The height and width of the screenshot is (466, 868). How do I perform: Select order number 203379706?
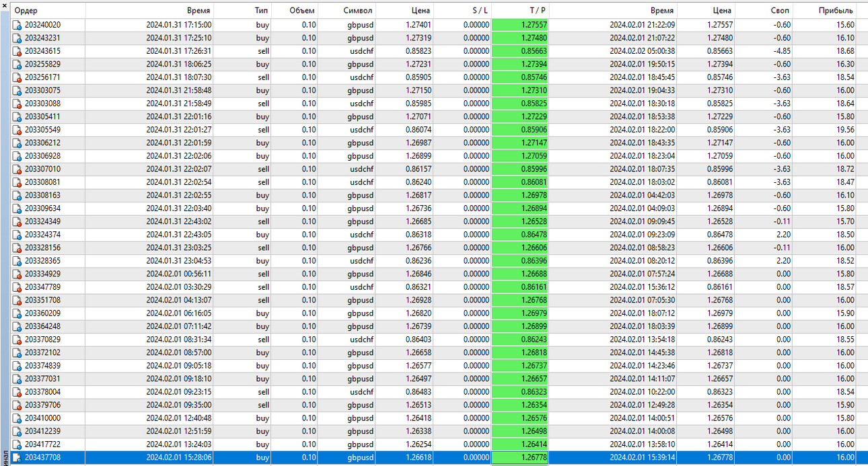click(42, 405)
